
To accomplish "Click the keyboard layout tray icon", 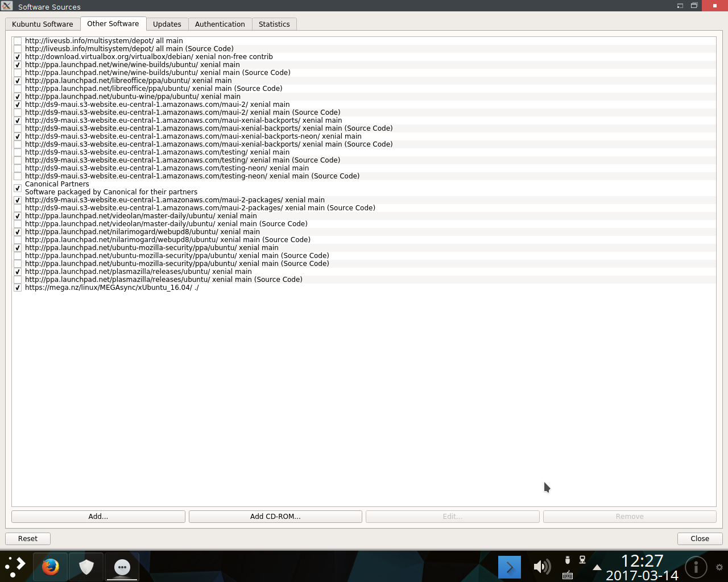I will tap(567, 575).
